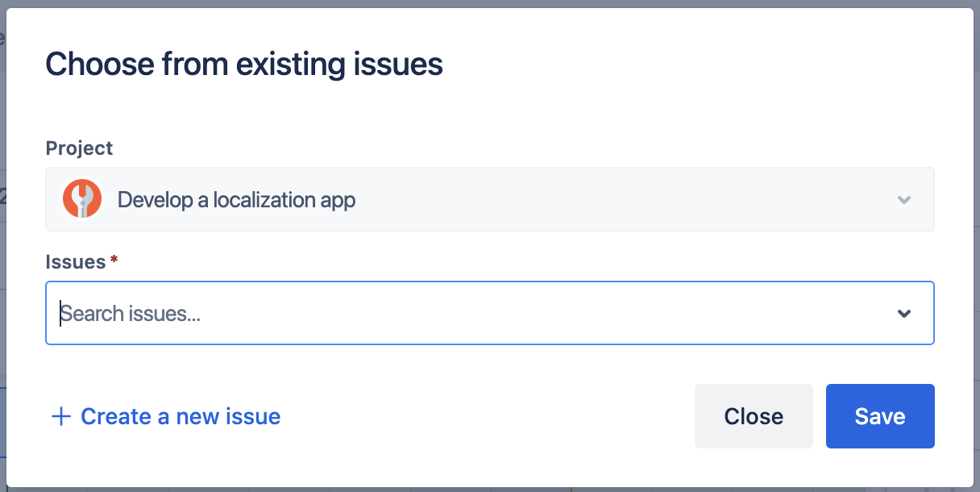
Task: Click empty space between the link and Close
Action: click(484, 416)
